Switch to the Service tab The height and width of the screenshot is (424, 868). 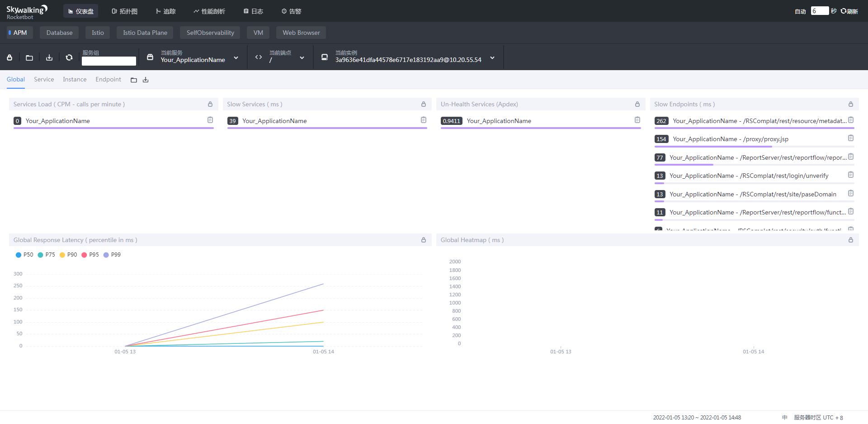click(44, 80)
